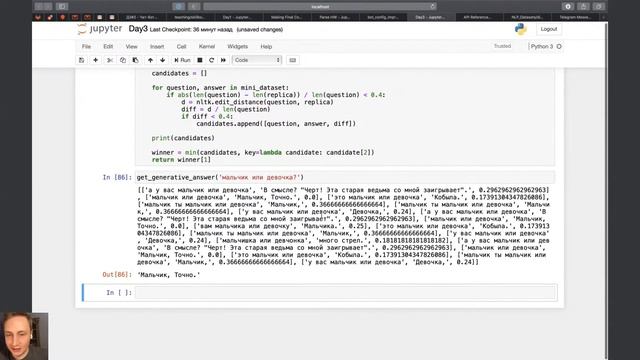Click the Out[86] result 'Мальчик, Точно.'
This screenshot has width=640, height=360.
tap(169, 275)
